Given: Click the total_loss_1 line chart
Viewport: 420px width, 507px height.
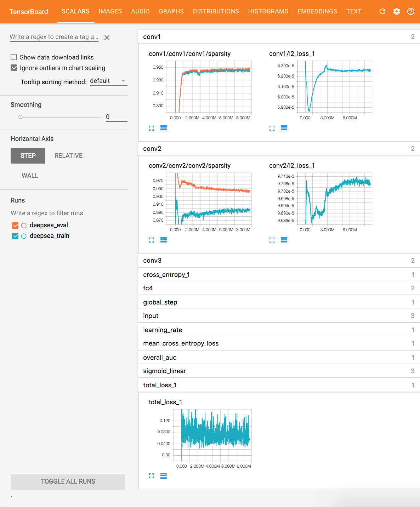Looking at the screenshot, I should tap(212, 435).
